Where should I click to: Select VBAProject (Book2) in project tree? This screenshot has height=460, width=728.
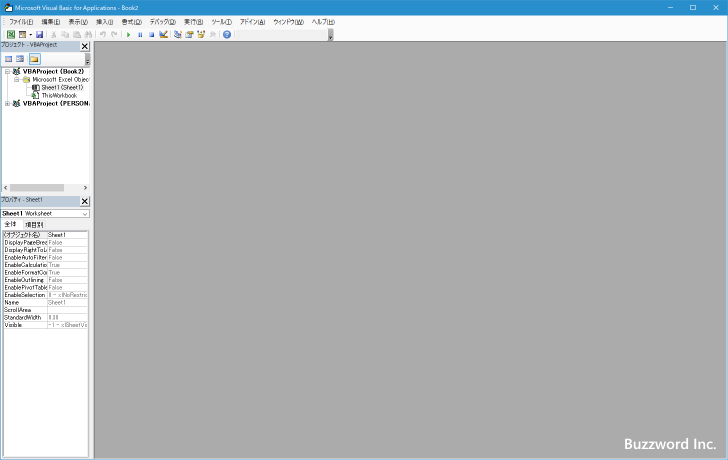pos(53,71)
